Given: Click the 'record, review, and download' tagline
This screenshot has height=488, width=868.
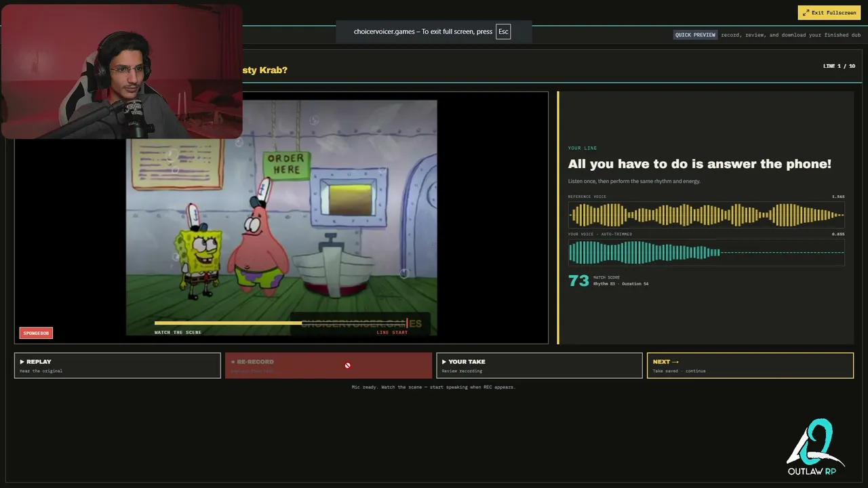Looking at the screenshot, I should [791, 35].
